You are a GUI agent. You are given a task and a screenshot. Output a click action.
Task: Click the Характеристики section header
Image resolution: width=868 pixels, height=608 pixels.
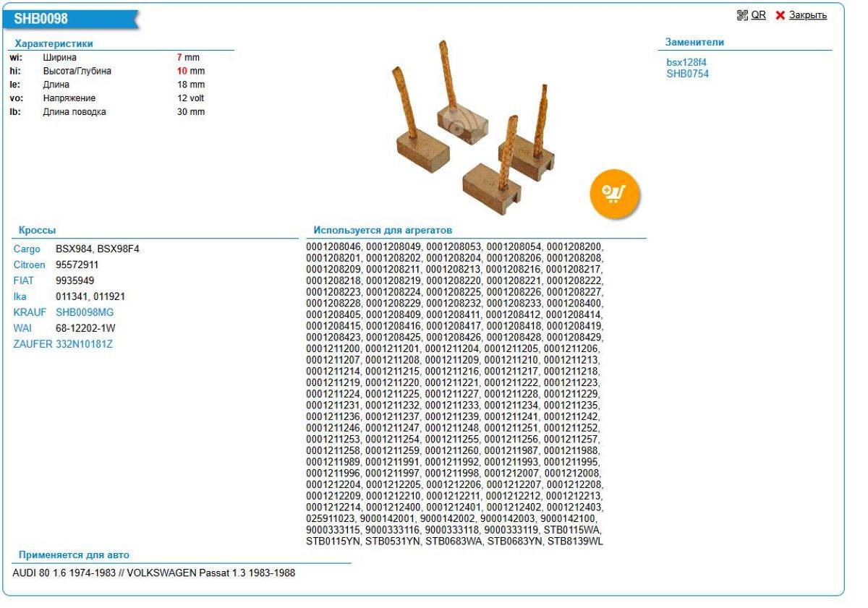coord(54,43)
